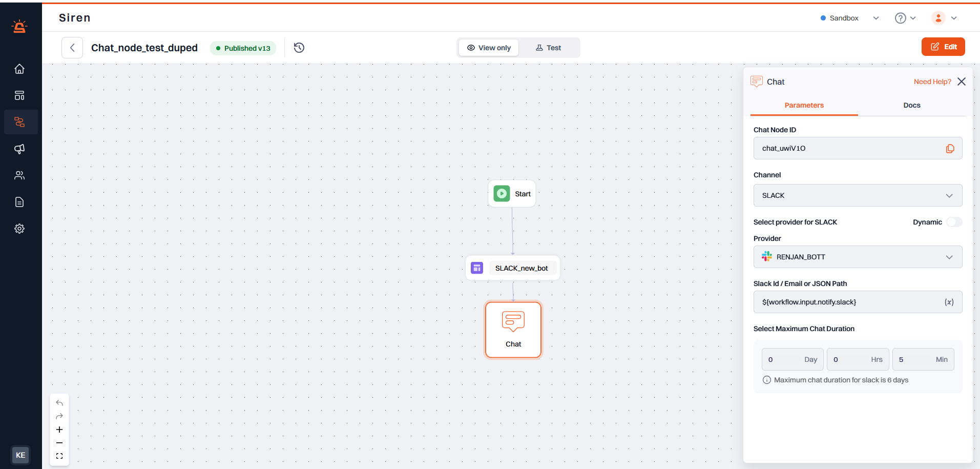Screen dimensions: 980x469
Task: Click the info icon beside max duration note
Action: 767,380
